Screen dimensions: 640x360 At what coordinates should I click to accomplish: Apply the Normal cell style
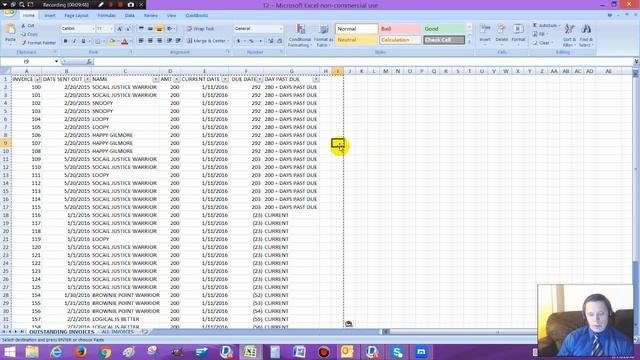pyautogui.click(x=356, y=29)
